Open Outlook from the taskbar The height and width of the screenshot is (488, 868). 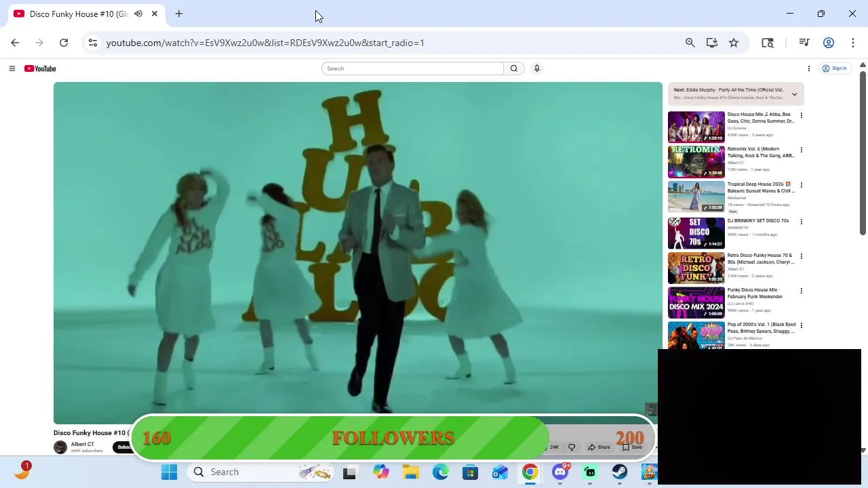500,472
